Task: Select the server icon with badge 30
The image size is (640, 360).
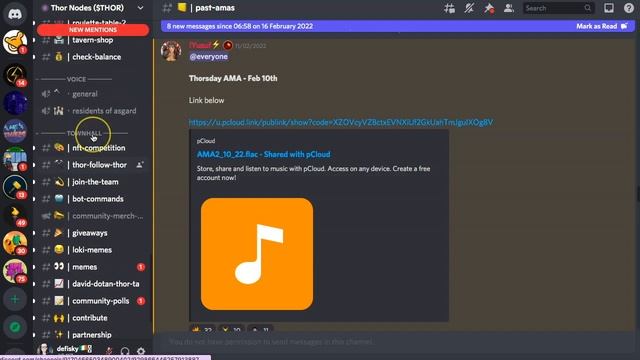Action: (15, 243)
